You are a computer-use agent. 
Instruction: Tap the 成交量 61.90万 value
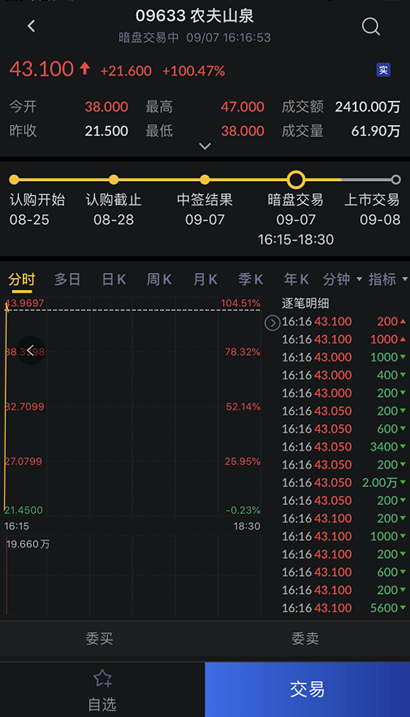(x=375, y=131)
